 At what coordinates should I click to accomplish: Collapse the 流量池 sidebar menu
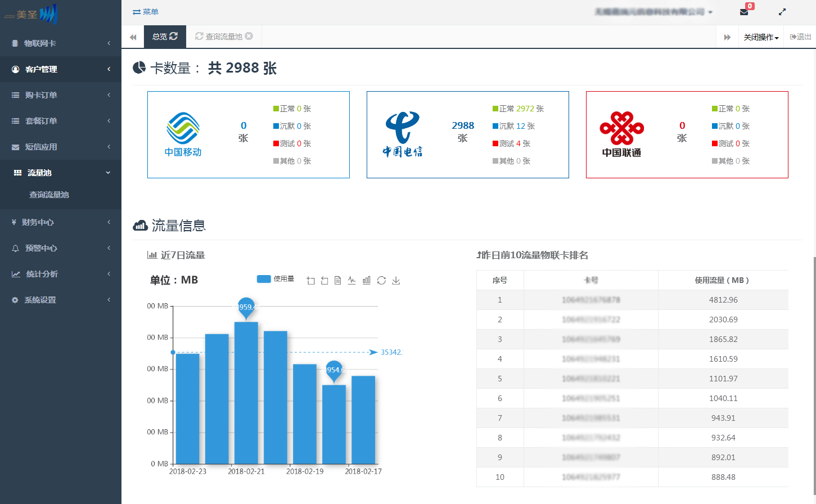coord(61,173)
